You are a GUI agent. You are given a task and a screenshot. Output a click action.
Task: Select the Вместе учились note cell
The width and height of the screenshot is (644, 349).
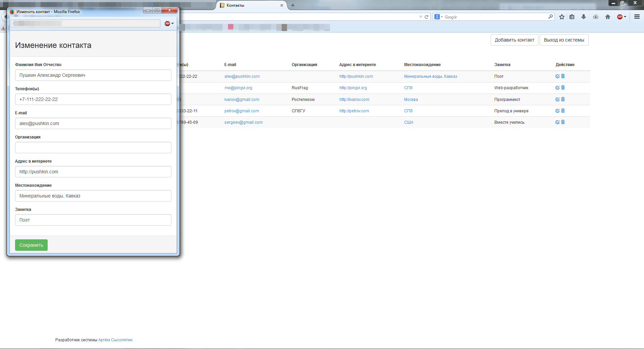(509, 122)
